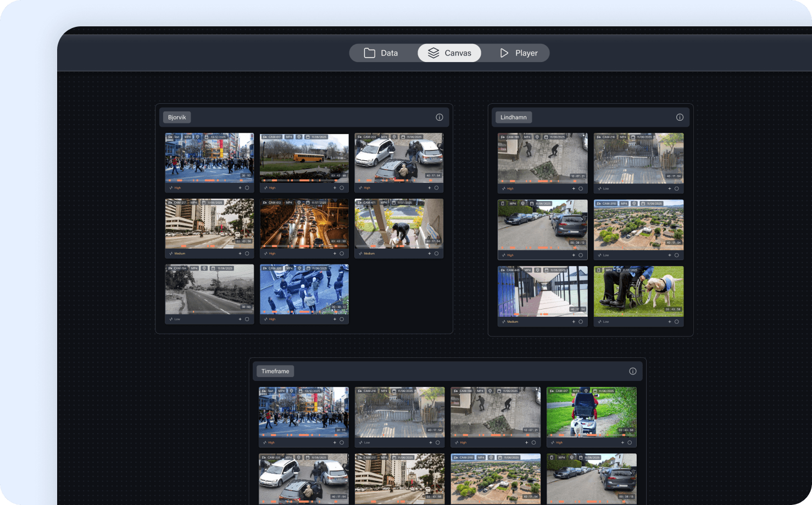This screenshot has width=812, height=505.
Task: Add CAM-320 crowd clip with plus icon
Action: coord(335,319)
